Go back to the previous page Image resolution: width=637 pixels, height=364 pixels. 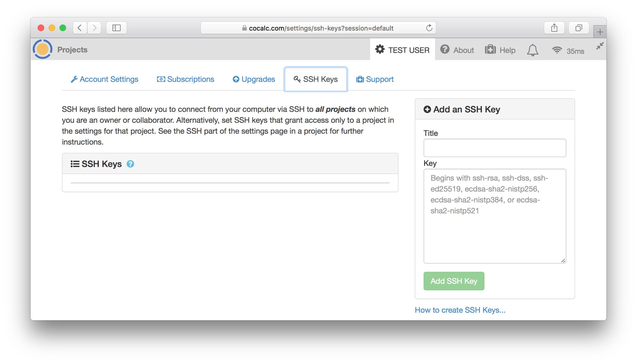click(x=80, y=28)
